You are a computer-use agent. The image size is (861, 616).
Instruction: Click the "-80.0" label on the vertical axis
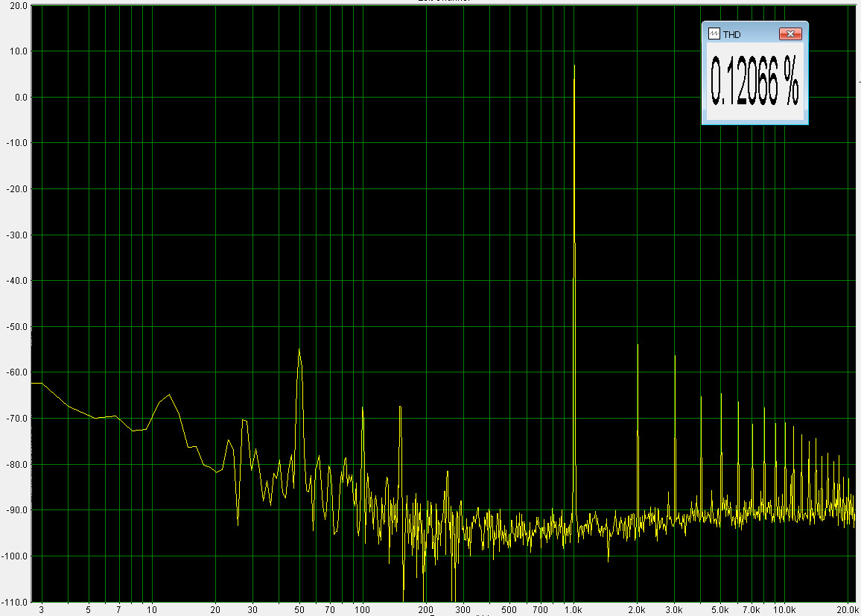click(x=17, y=465)
